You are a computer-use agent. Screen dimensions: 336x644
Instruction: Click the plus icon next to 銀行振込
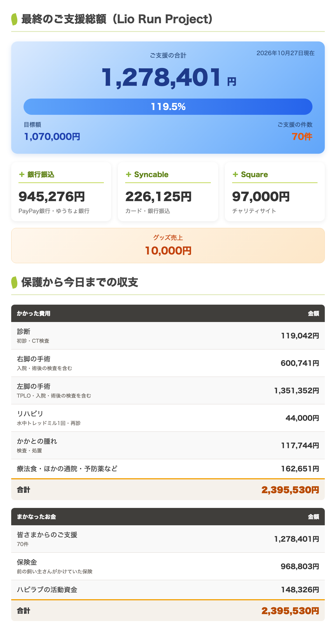22,174
